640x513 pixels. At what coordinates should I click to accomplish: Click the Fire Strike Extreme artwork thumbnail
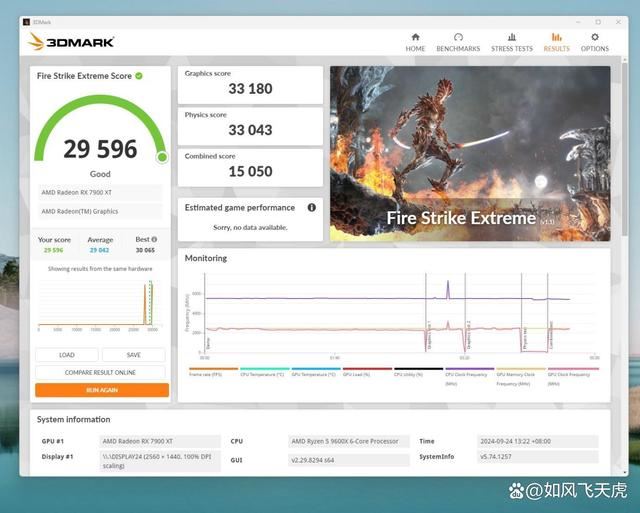[470, 153]
